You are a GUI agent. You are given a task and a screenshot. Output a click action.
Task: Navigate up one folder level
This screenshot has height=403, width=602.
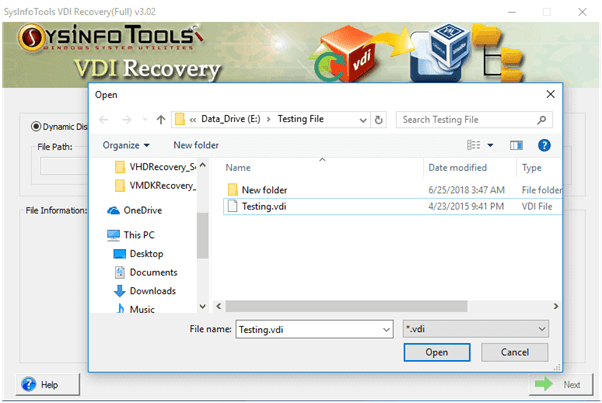point(161,120)
